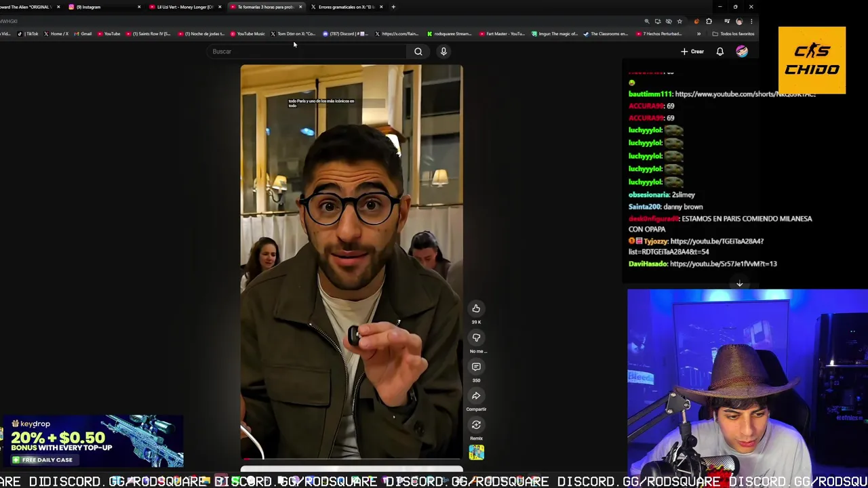
Task: Open the YouTube account avatar menu
Action: 742,52
